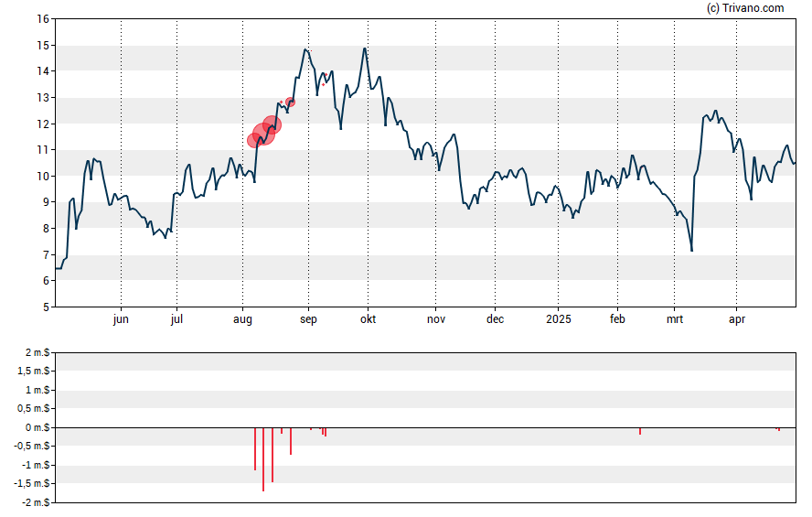Click the 'sep' month label
The height and width of the screenshot is (517, 812).
point(308,319)
